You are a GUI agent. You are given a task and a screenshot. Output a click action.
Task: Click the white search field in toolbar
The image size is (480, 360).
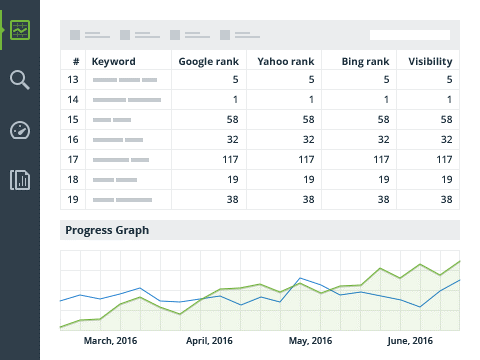tap(410, 35)
